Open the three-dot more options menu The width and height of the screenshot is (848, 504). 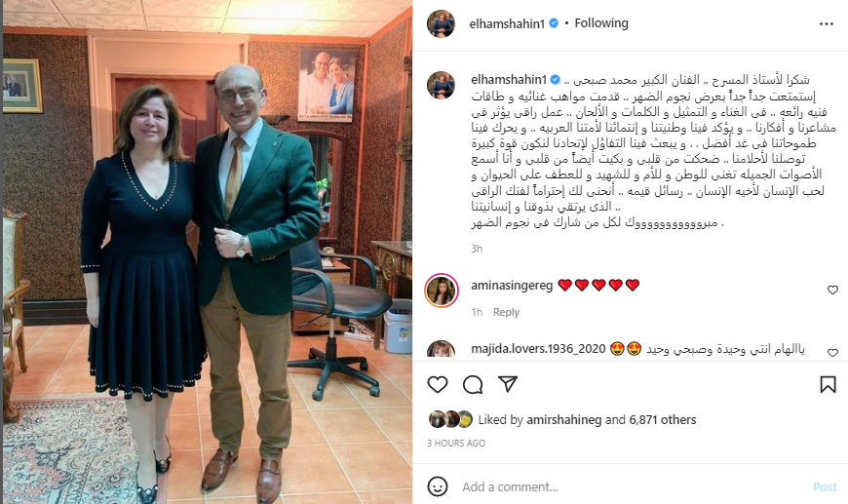(x=827, y=23)
